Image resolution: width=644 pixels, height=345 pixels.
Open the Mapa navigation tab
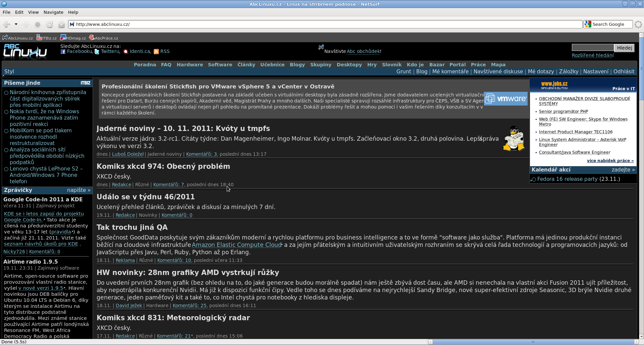click(498, 65)
